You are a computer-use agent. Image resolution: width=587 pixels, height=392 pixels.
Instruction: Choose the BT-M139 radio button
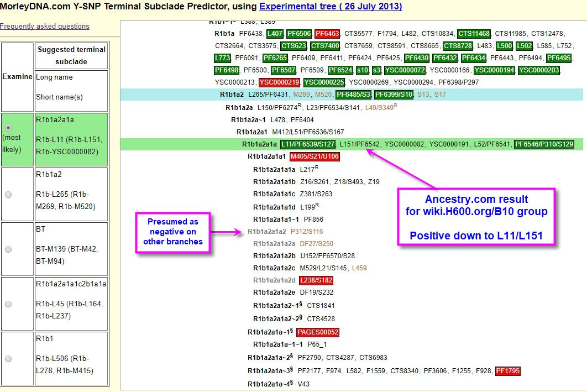pyautogui.click(x=8, y=249)
